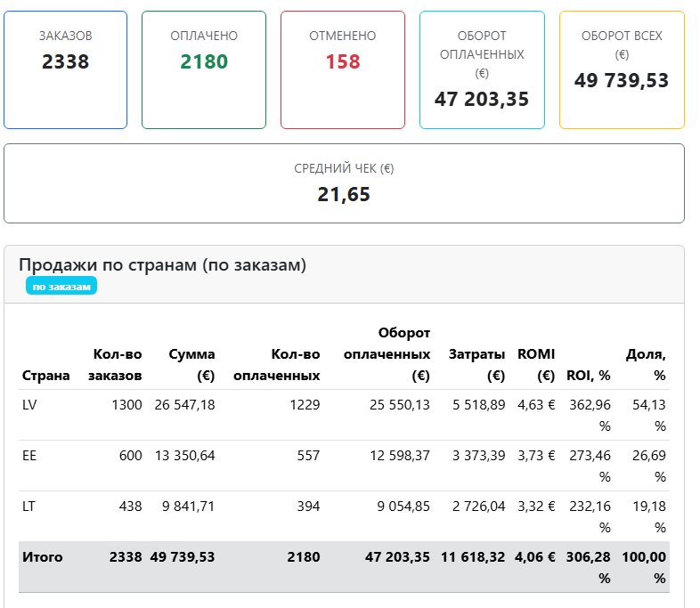Click EE share value 26,69 %
This screenshot has height=608, width=700.
point(649,466)
